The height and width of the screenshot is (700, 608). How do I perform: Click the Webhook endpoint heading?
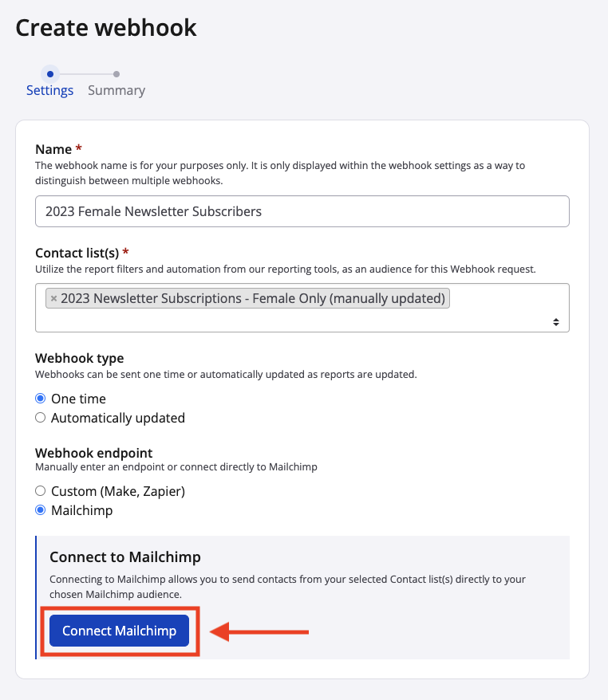pos(93,452)
